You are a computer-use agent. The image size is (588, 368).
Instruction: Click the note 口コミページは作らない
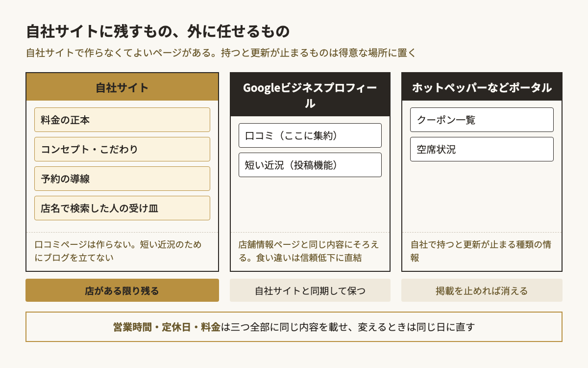118,251
